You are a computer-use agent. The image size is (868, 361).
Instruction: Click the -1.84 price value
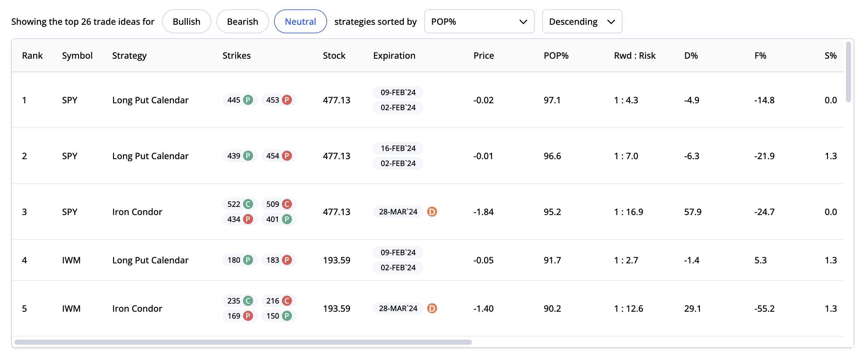(x=484, y=212)
